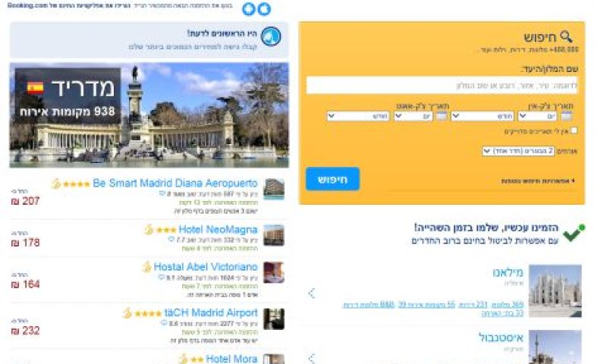Click the magnifier icon beside the חיפוש heading
The width and height of the screenshot is (607, 364).
click(566, 36)
